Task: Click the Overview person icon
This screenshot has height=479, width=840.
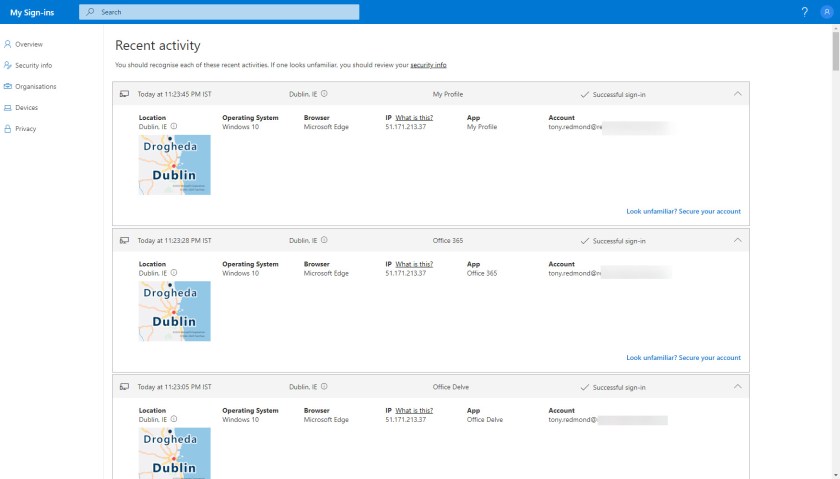Action: [8, 44]
